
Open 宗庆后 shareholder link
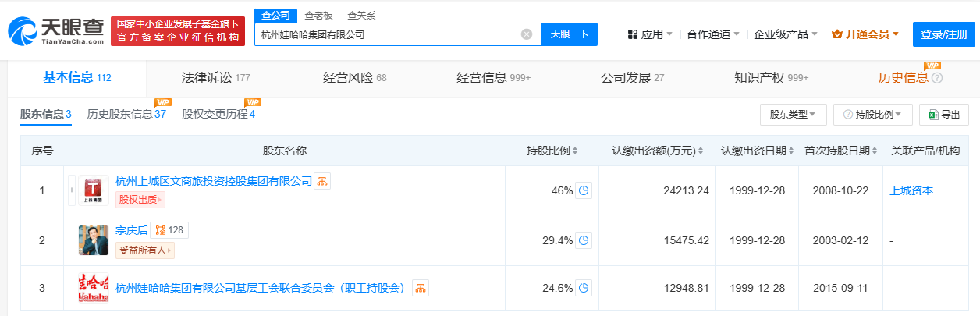(131, 230)
